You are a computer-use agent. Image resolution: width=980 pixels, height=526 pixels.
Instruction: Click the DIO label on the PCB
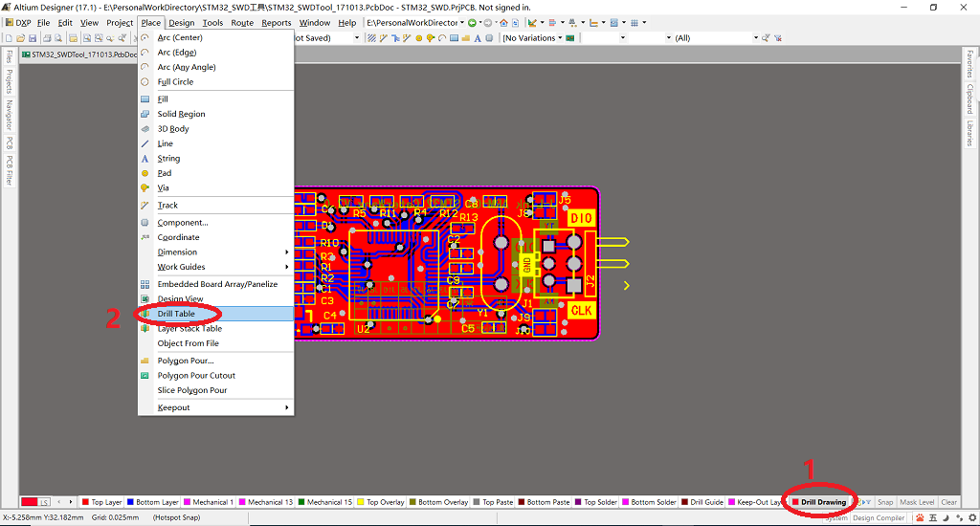[581, 218]
